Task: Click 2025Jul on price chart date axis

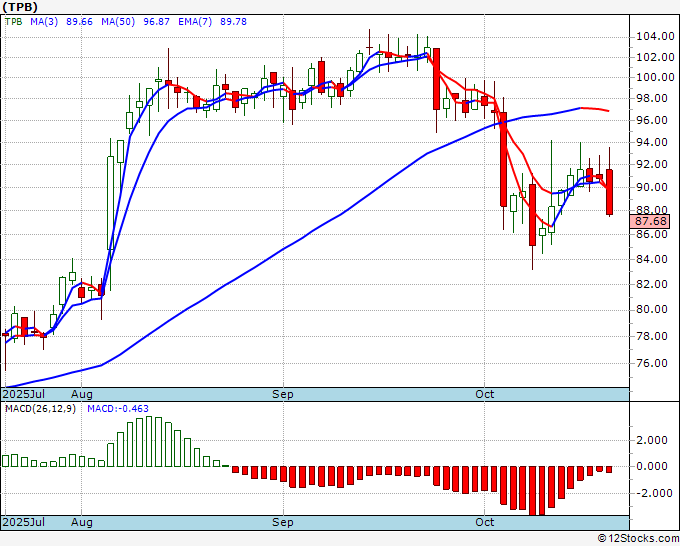Action: 24,394
